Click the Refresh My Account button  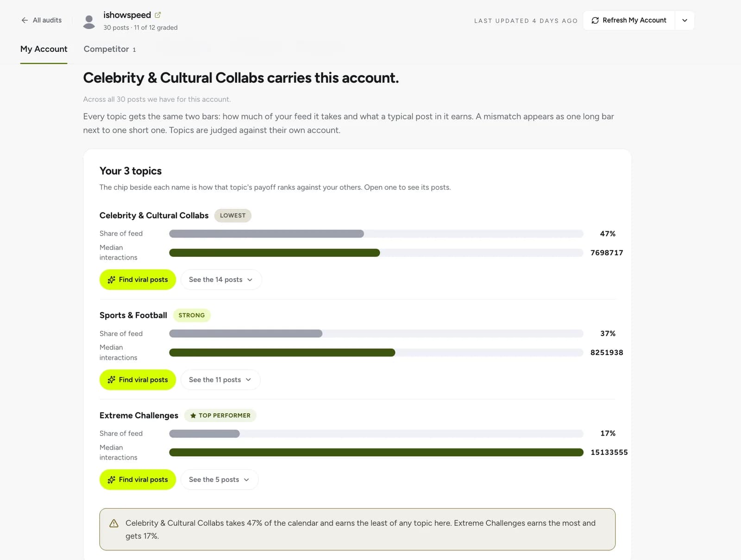coord(629,20)
